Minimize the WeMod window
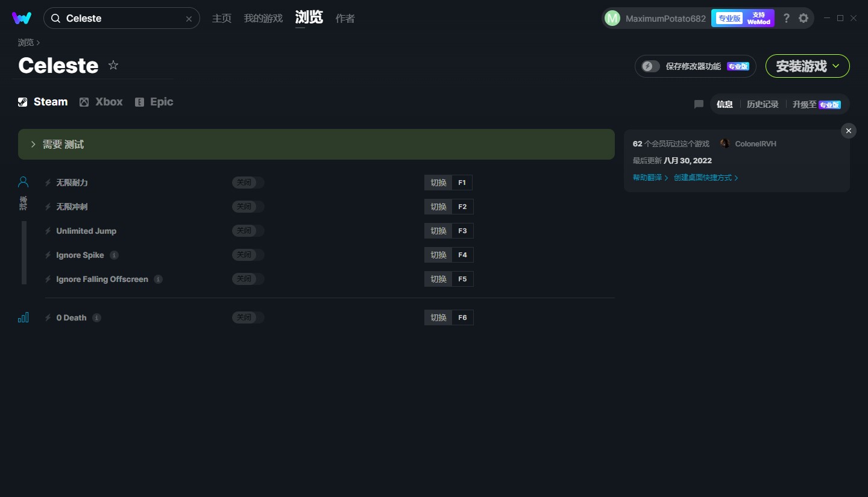The image size is (868, 497). (x=826, y=18)
